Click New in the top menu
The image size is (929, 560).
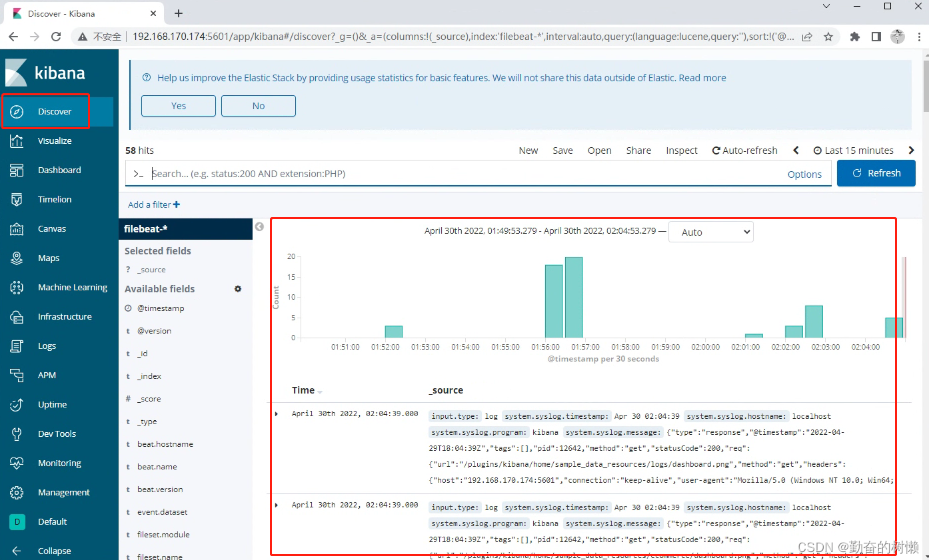point(528,150)
